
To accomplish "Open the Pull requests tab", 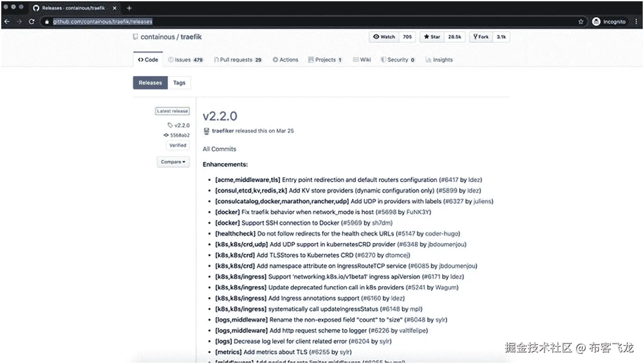I will (x=238, y=60).
